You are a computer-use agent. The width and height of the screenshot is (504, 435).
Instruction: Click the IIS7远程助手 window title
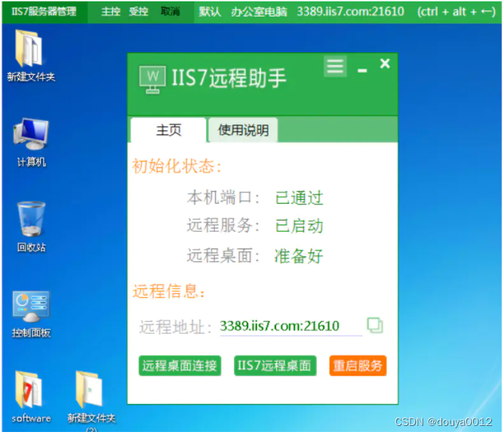pos(229,79)
